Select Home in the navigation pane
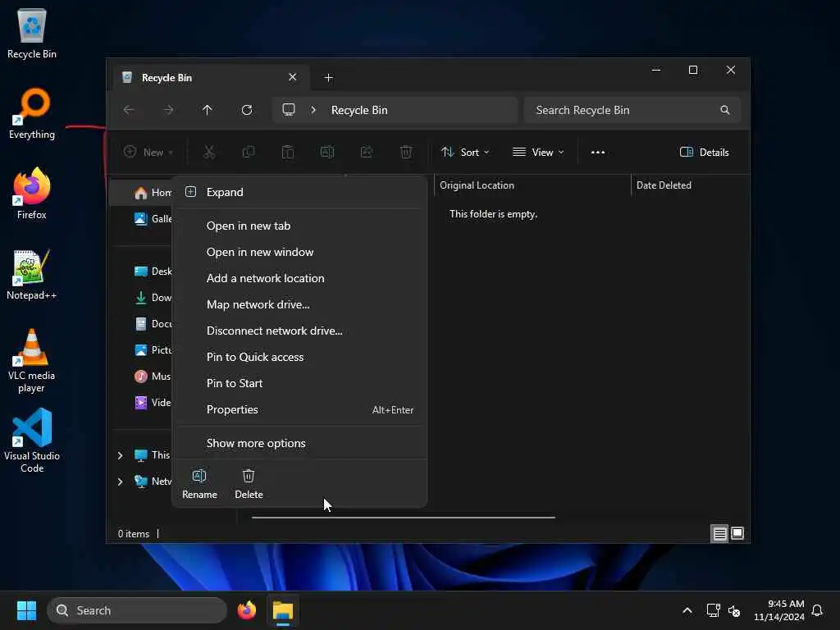The width and height of the screenshot is (840, 630). (x=140, y=192)
